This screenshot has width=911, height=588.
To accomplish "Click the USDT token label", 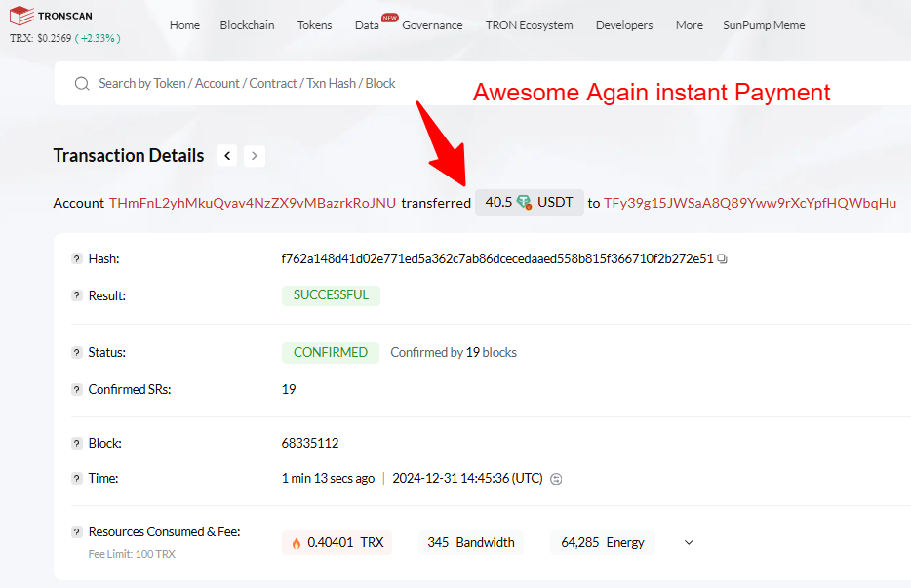I will pyautogui.click(x=555, y=202).
